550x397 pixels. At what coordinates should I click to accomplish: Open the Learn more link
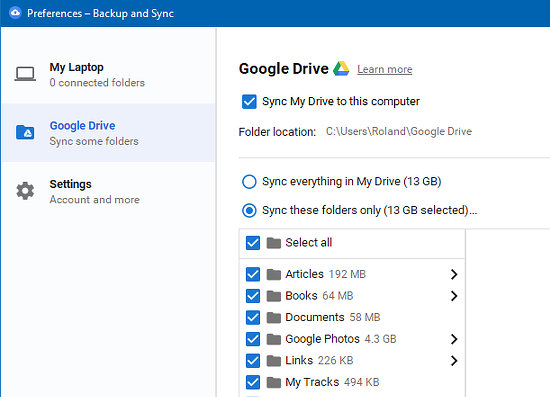[384, 69]
